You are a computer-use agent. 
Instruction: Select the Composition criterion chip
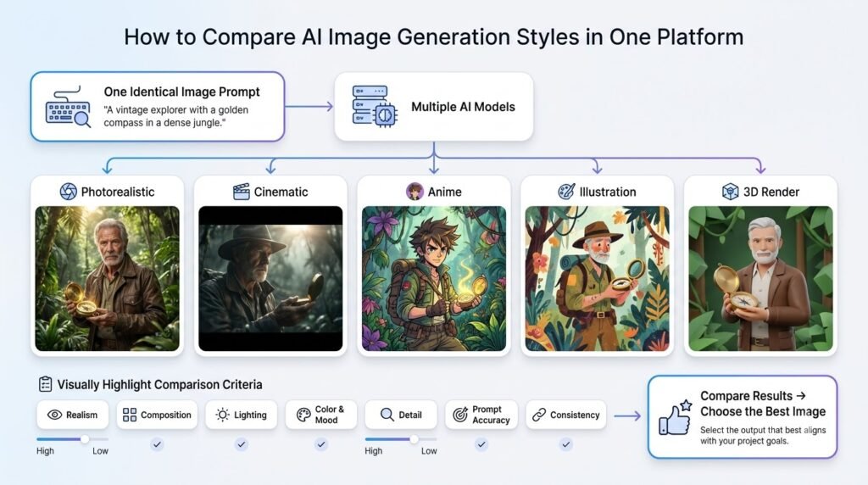click(157, 415)
